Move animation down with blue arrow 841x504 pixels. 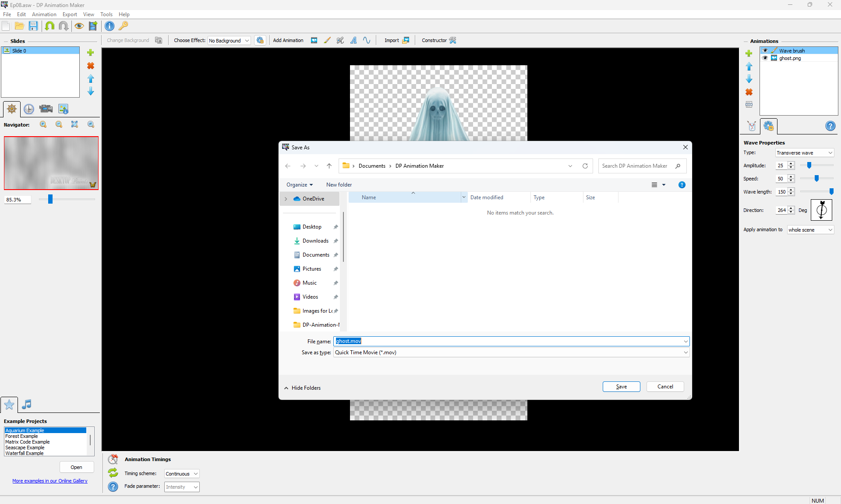pos(749,79)
